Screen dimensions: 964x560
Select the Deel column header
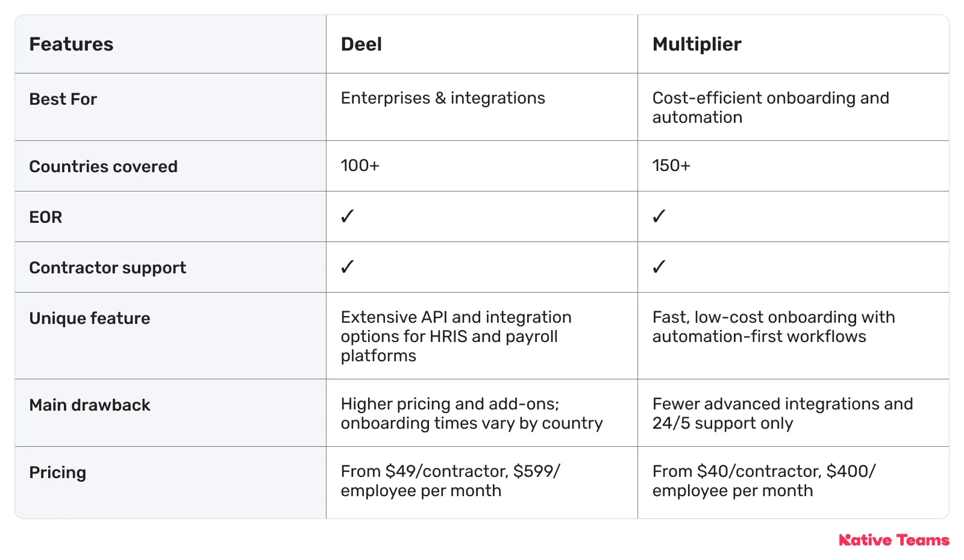point(361,44)
